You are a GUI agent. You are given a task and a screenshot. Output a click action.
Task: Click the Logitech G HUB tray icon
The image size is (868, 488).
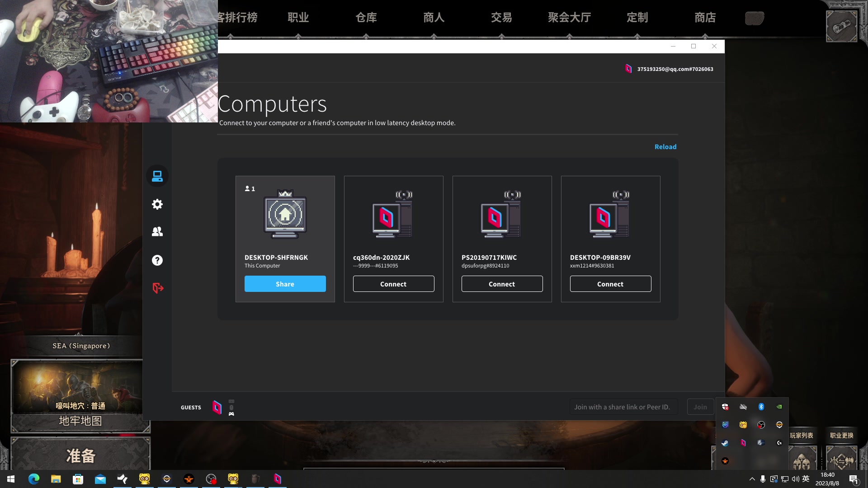click(x=779, y=443)
